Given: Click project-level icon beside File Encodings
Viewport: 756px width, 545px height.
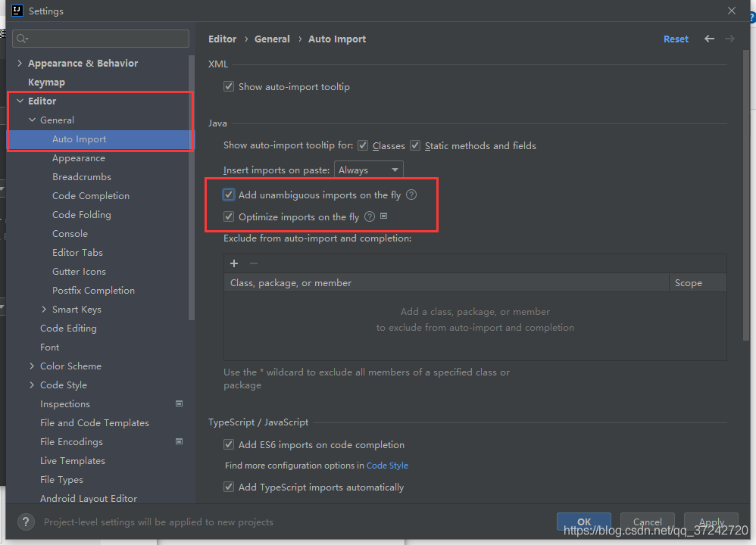Looking at the screenshot, I should pyautogui.click(x=179, y=441).
